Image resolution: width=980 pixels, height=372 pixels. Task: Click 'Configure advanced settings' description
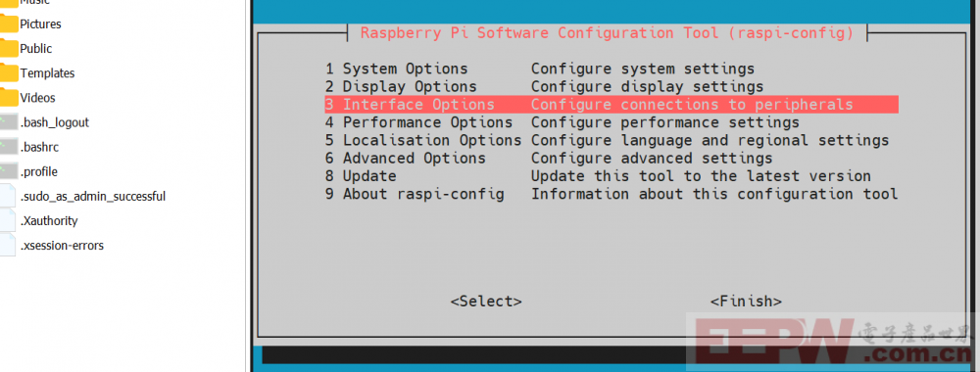(652, 158)
